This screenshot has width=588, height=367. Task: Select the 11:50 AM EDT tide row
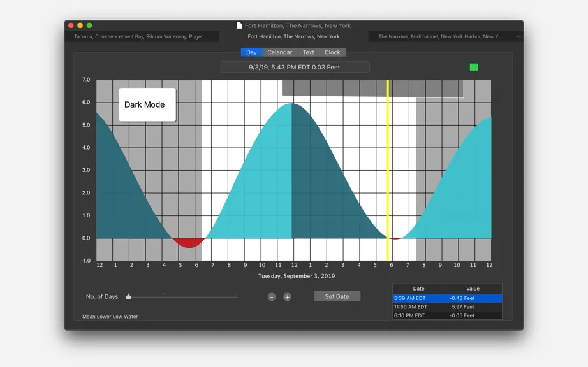[x=447, y=306]
